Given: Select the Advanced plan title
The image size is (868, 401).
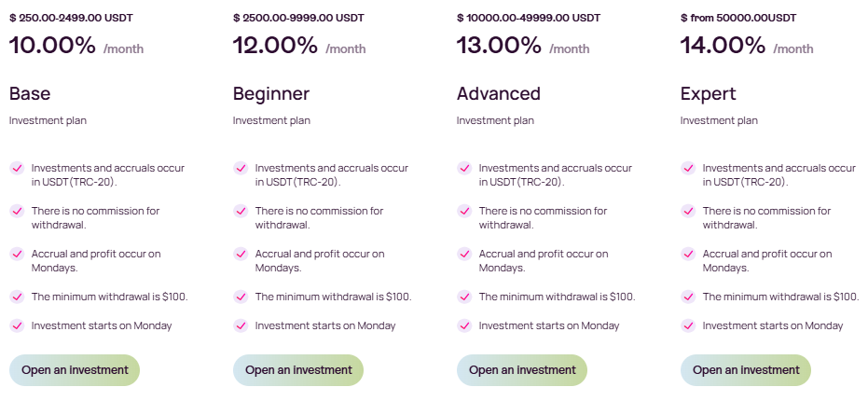Looking at the screenshot, I should (x=499, y=93).
